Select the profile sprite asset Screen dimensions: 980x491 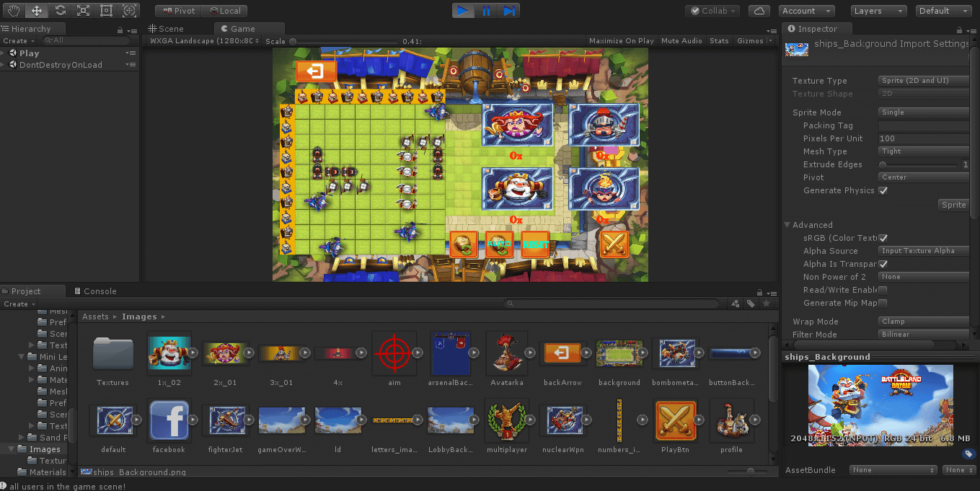(x=732, y=421)
